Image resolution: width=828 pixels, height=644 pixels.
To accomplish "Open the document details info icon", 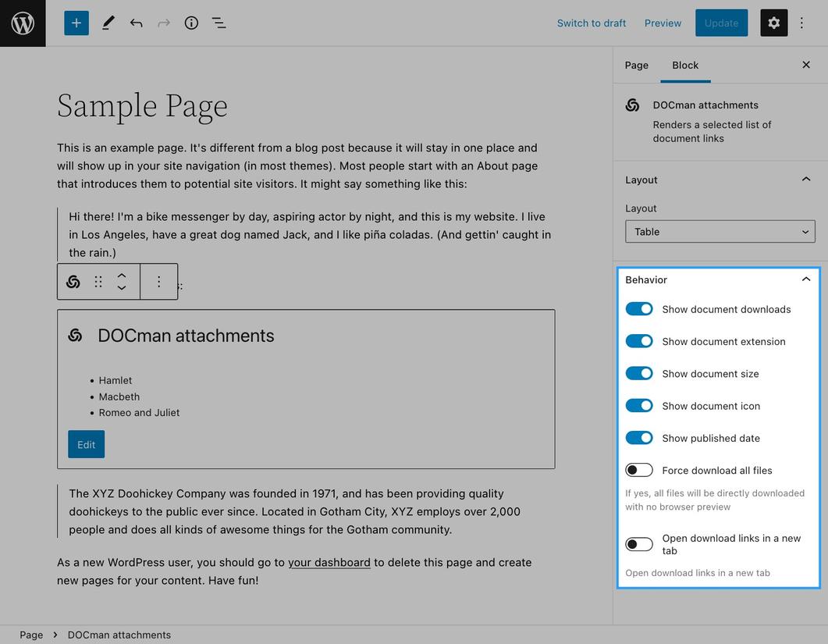I will click(x=191, y=23).
